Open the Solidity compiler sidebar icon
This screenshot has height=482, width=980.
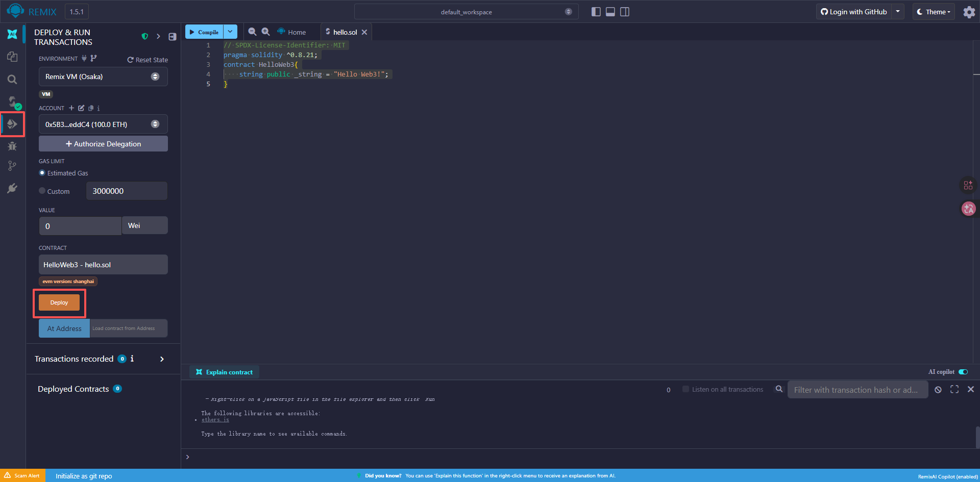13,102
